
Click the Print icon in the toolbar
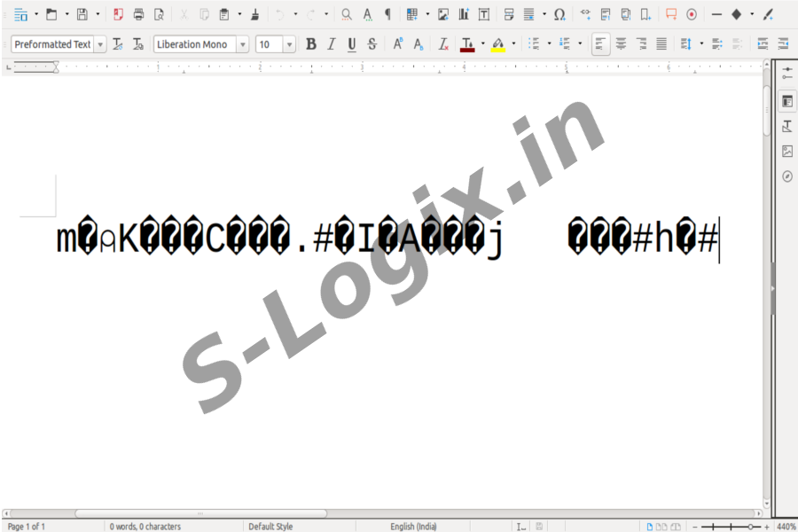pyautogui.click(x=138, y=14)
